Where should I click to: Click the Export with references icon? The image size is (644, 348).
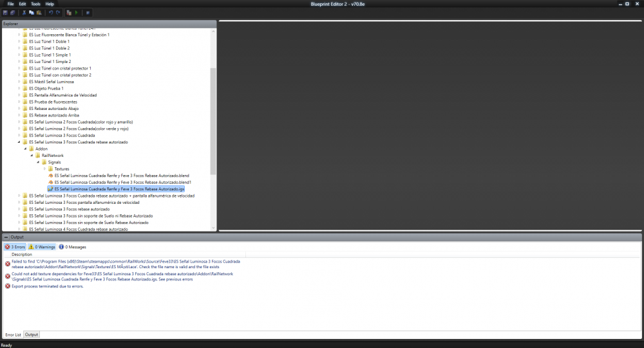pyautogui.click(x=69, y=13)
